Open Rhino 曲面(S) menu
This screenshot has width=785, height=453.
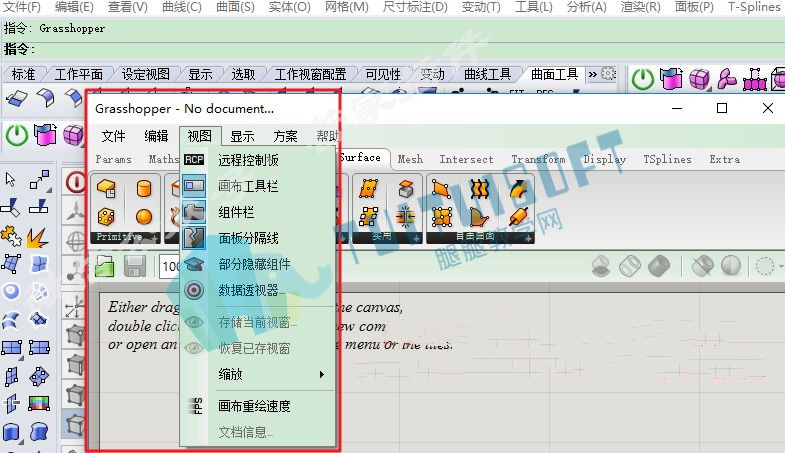point(235,7)
